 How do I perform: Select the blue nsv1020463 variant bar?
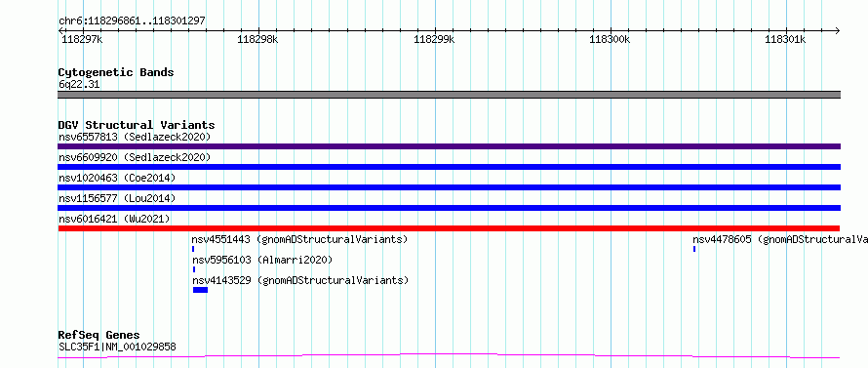(x=449, y=187)
